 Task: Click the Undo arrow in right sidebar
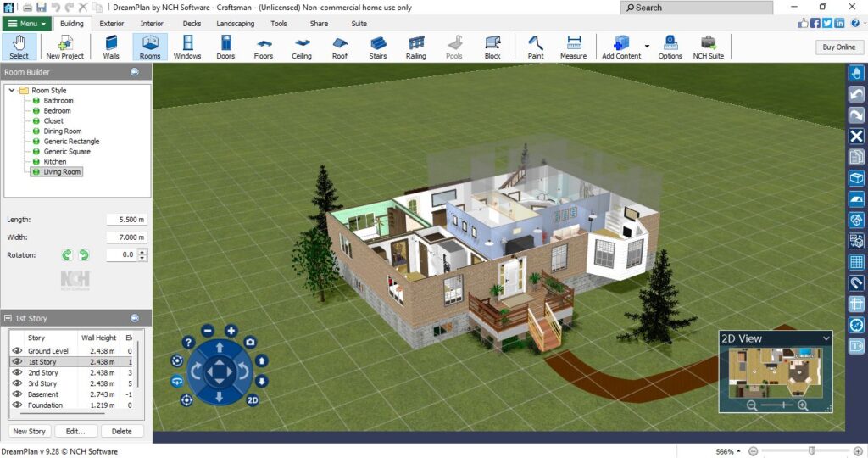pos(856,94)
